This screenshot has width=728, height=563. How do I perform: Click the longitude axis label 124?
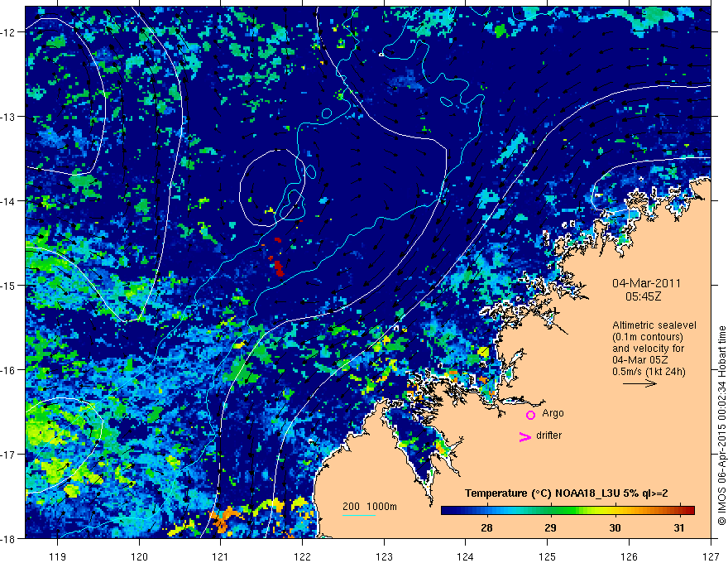tap(466, 556)
